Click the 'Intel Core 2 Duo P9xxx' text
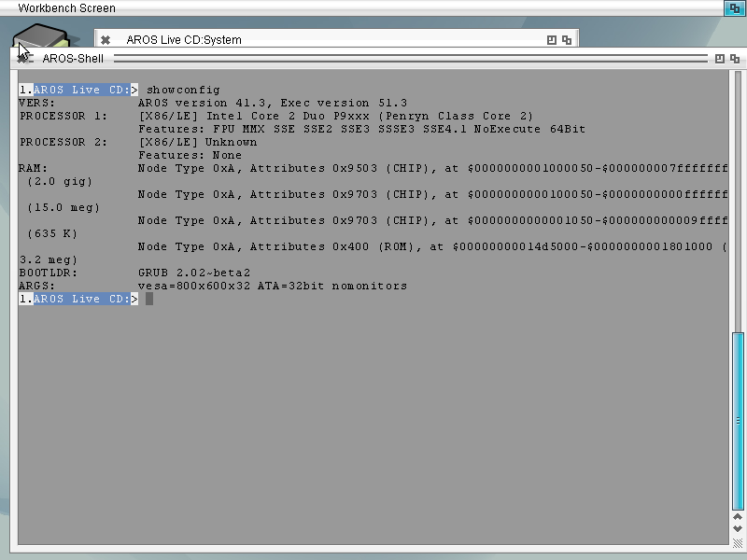This screenshot has height=560, width=747. pyautogui.click(x=288, y=116)
